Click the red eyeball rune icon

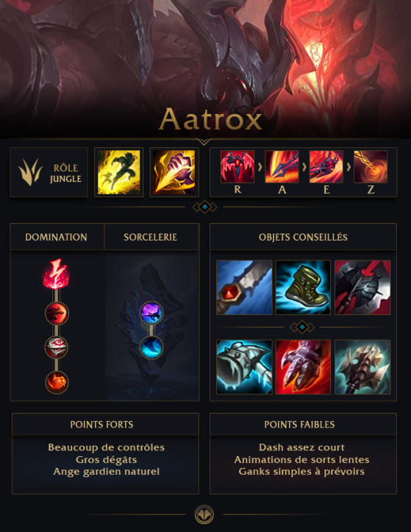point(57,347)
